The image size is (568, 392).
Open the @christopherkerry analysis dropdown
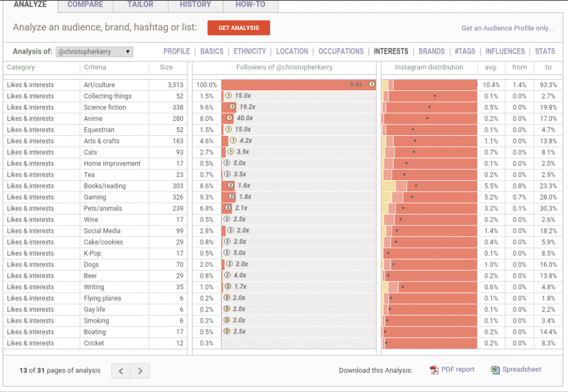(x=94, y=52)
